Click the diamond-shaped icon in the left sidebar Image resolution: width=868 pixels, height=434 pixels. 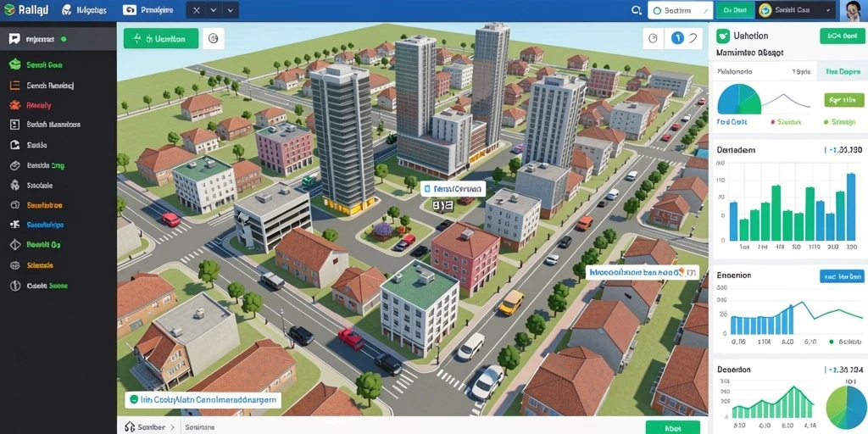click(15, 245)
